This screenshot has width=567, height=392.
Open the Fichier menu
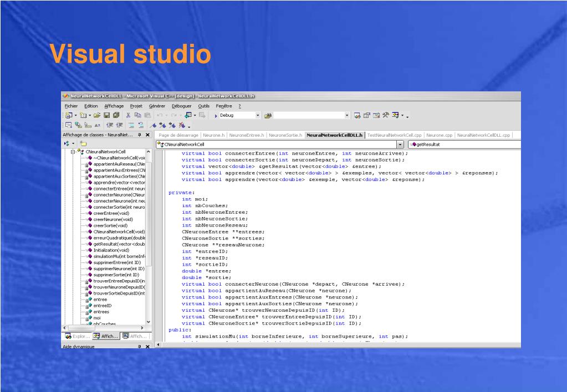coord(71,106)
